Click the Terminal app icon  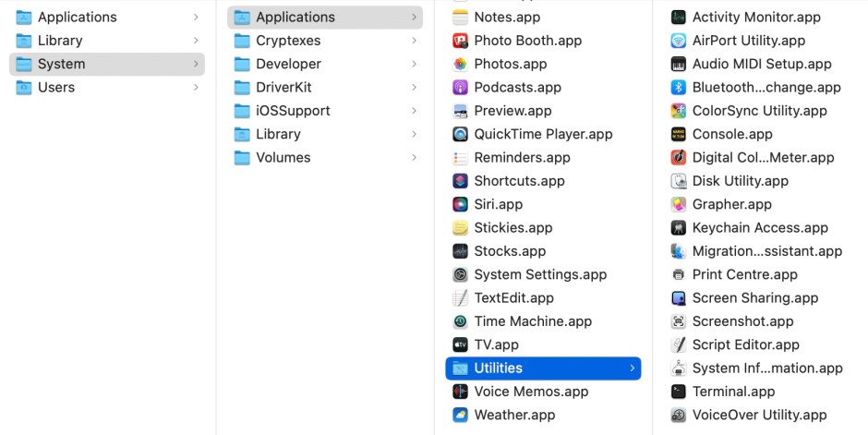point(678,392)
